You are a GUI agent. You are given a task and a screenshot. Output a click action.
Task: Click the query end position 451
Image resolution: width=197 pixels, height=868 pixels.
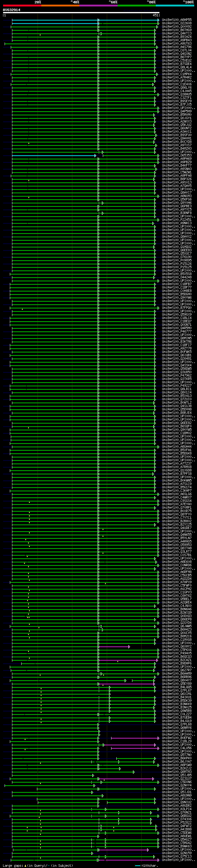pyautogui.click(x=155, y=15)
